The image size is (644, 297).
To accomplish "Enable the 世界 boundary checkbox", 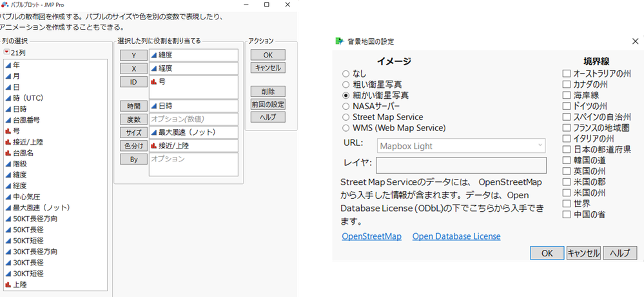I will 567,203.
